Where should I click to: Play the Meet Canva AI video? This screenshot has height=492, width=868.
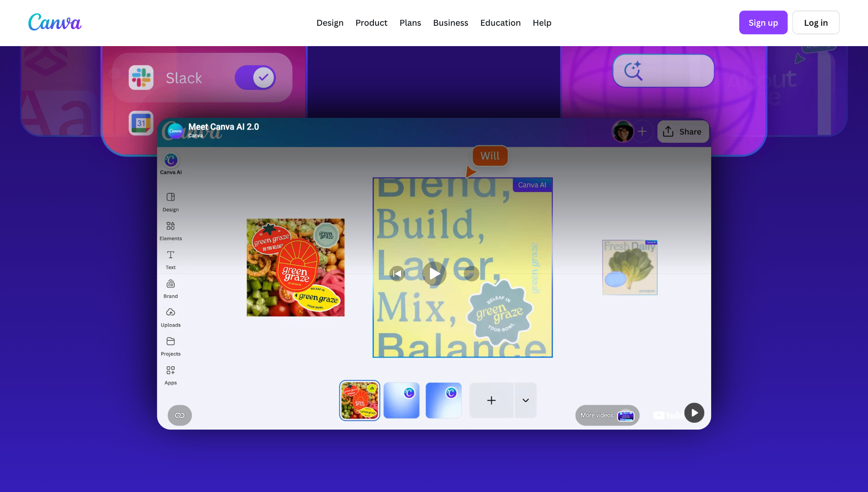tap(434, 274)
